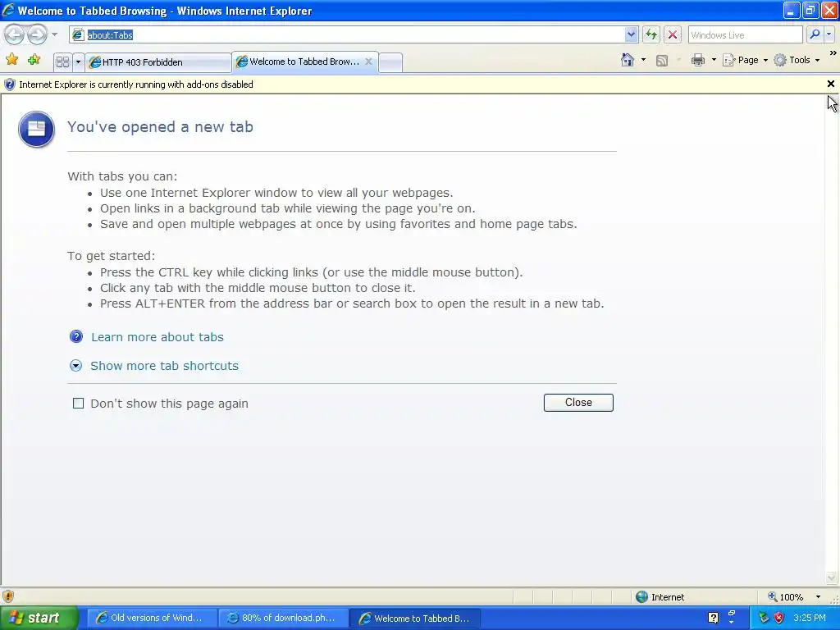The height and width of the screenshot is (630, 840).
Task: Dismiss the information bar with its X
Action: click(830, 84)
